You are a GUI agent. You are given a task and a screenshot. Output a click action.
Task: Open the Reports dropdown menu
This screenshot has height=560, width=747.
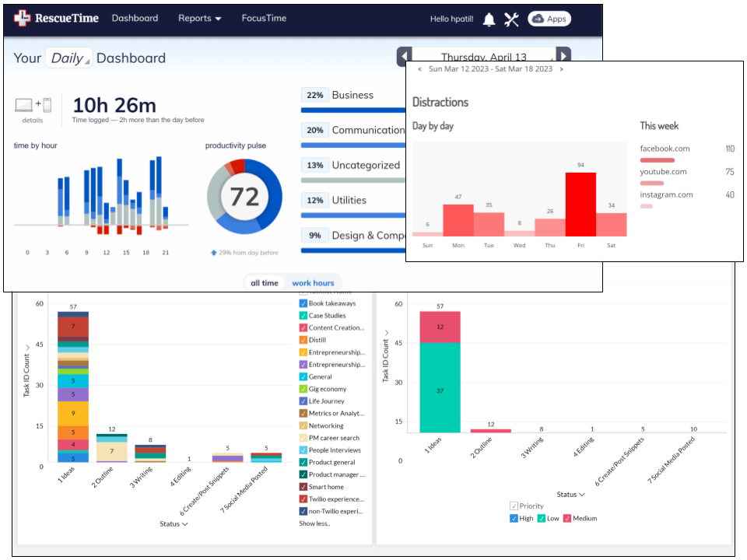point(200,18)
